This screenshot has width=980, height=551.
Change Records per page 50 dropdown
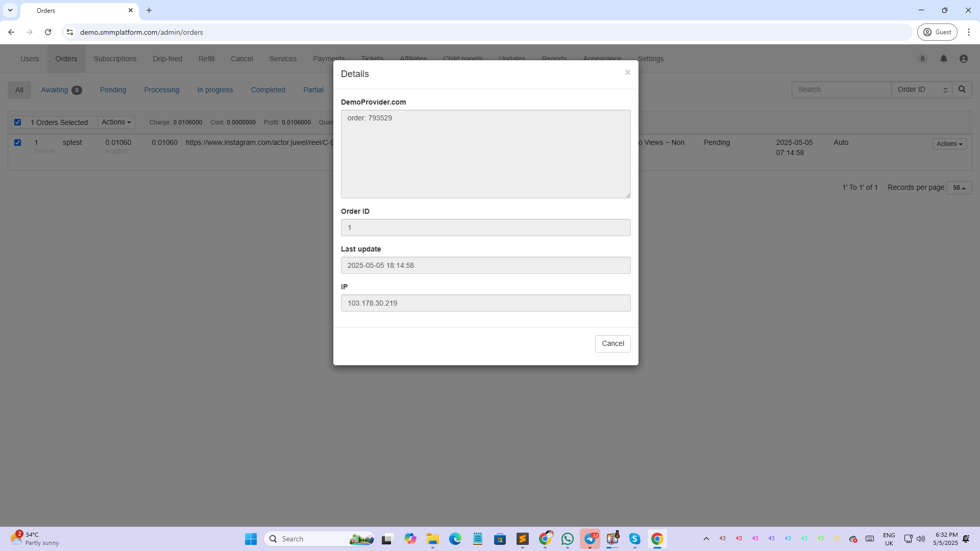pyautogui.click(x=959, y=188)
